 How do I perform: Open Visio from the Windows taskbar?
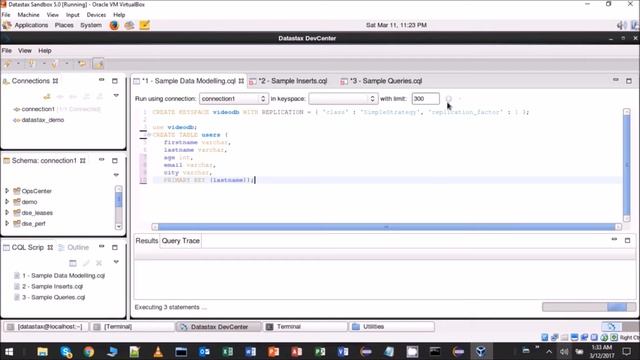(343, 351)
